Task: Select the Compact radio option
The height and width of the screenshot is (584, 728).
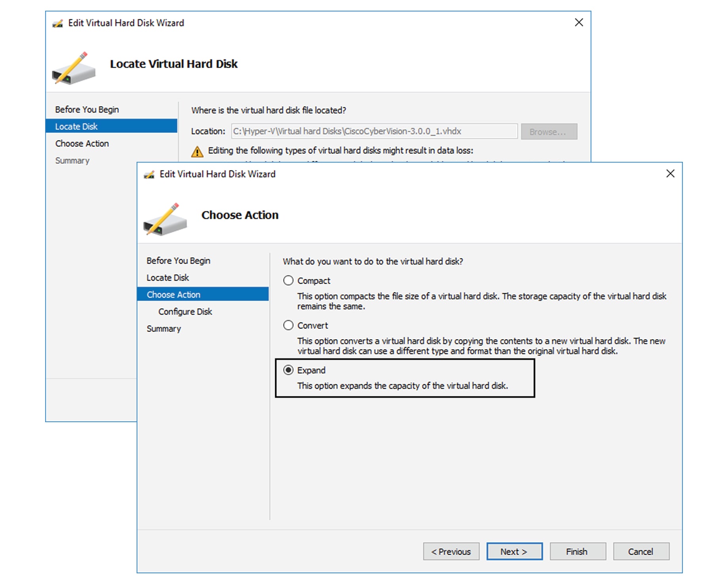Action: [288, 281]
